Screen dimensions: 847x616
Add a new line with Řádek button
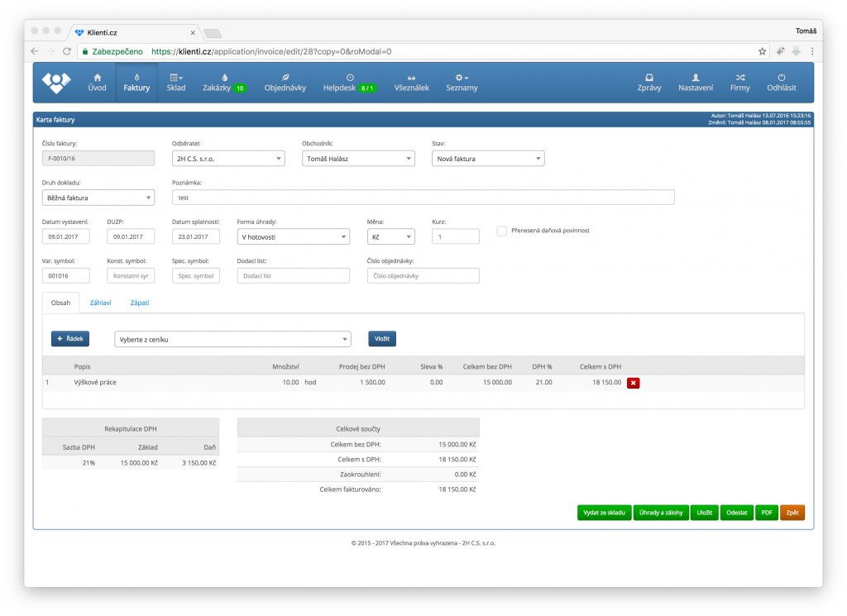70,338
